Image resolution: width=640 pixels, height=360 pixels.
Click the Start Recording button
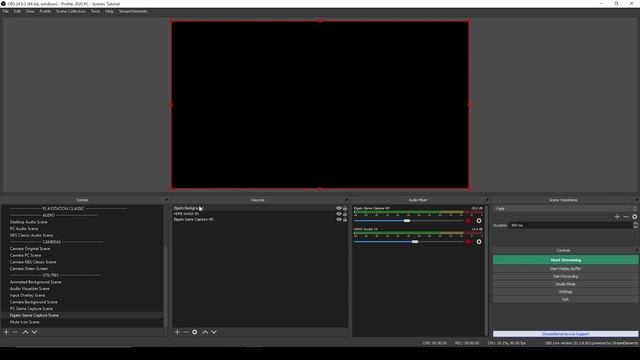[x=565, y=277]
